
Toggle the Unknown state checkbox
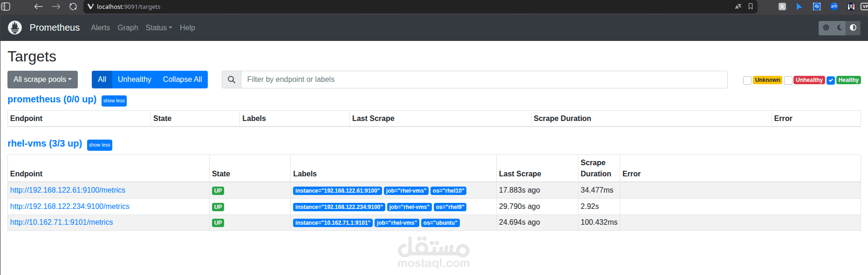747,80
